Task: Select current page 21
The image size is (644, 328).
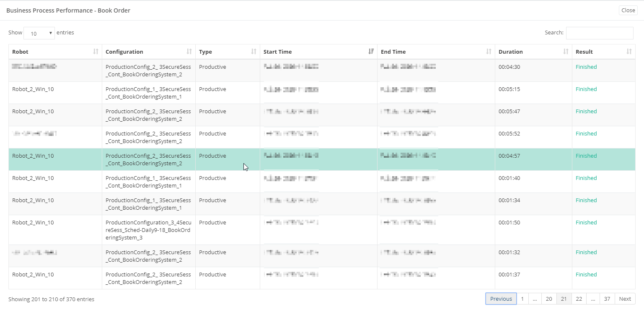Action: tap(564, 299)
